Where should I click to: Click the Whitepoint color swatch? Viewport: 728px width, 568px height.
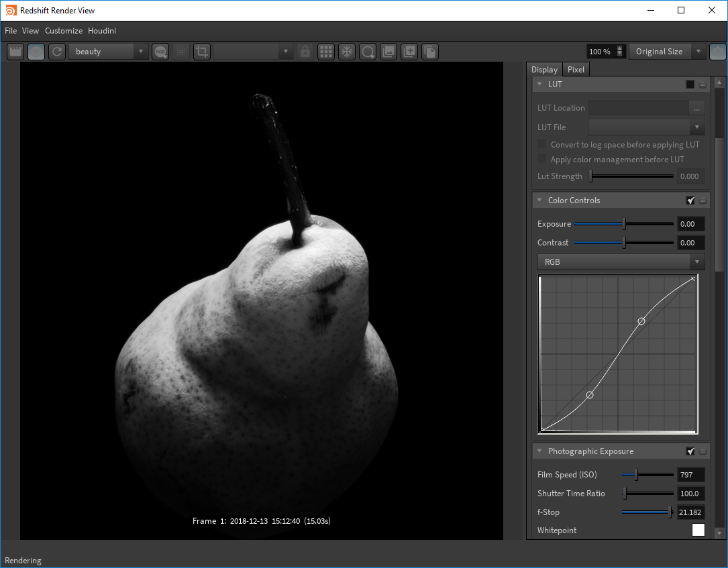pyautogui.click(x=698, y=530)
